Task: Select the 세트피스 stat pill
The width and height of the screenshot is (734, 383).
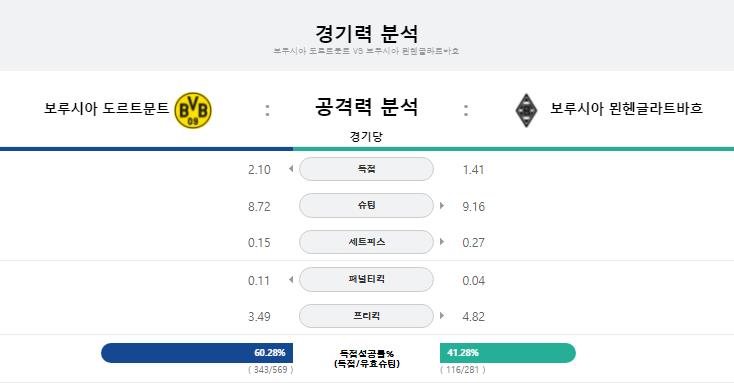Action: tap(367, 242)
